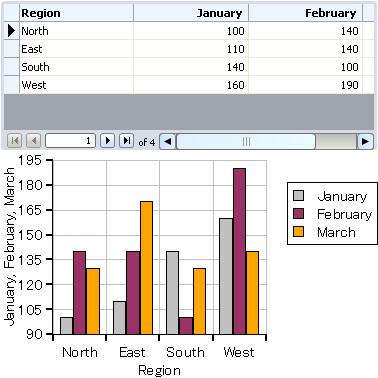The image size is (378, 378).
Task: Select the West region cell
Action: [76, 85]
